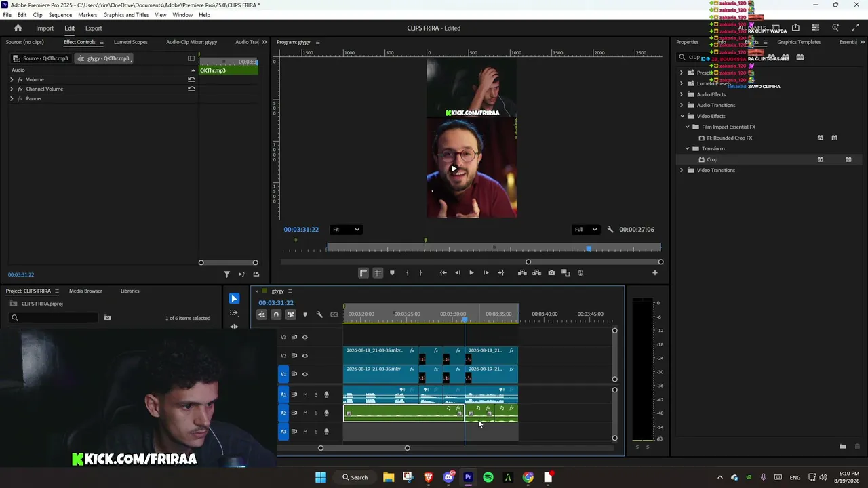Toggle V3 track output eye
Image resolution: width=868 pixels, height=488 pixels.
[x=304, y=337]
